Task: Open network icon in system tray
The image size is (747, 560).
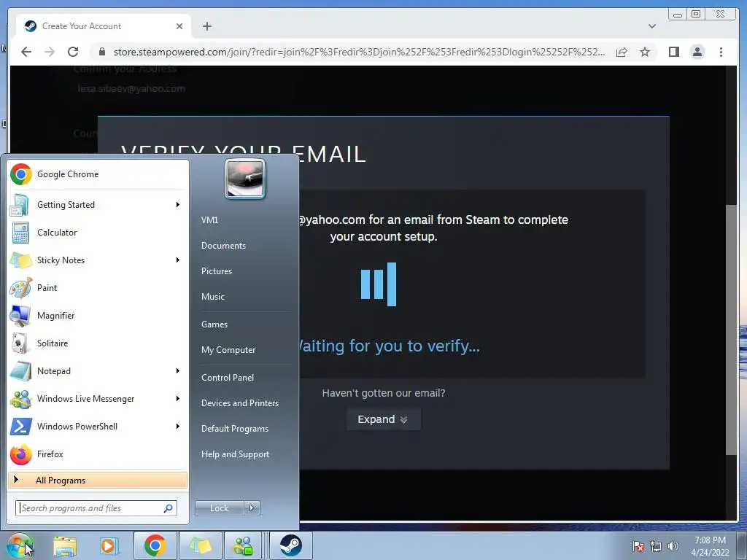Action: pos(656,546)
